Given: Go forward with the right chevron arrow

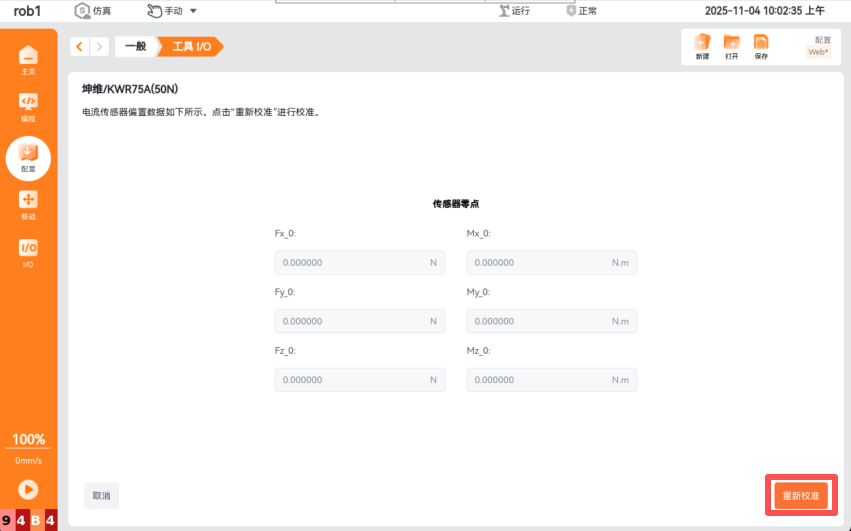Looking at the screenshot, I should pos(99,47).
